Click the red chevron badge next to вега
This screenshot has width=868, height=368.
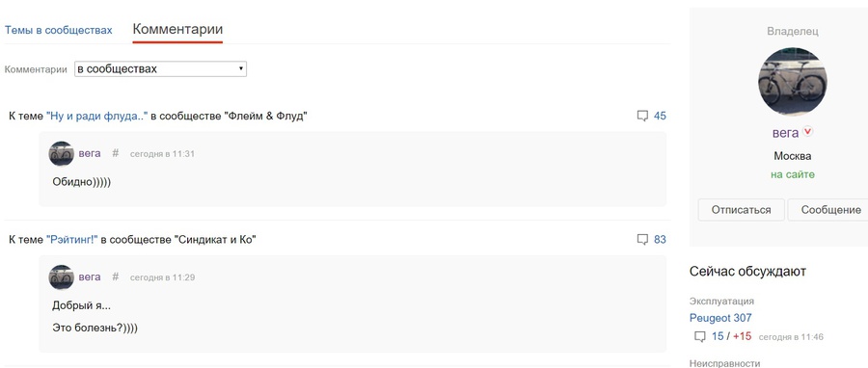pos(808,132)
